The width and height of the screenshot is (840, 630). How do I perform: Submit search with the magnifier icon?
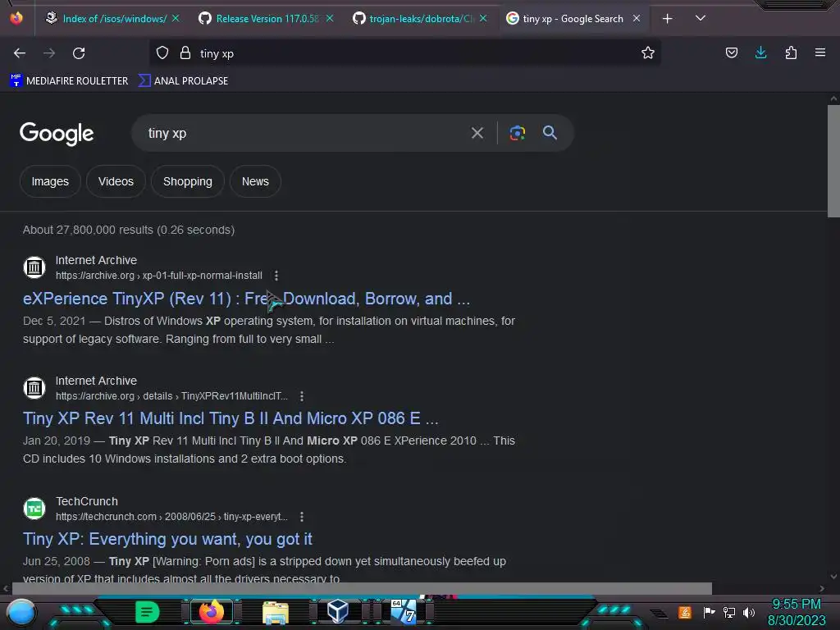pyautogui.click(x=550, y=133)
